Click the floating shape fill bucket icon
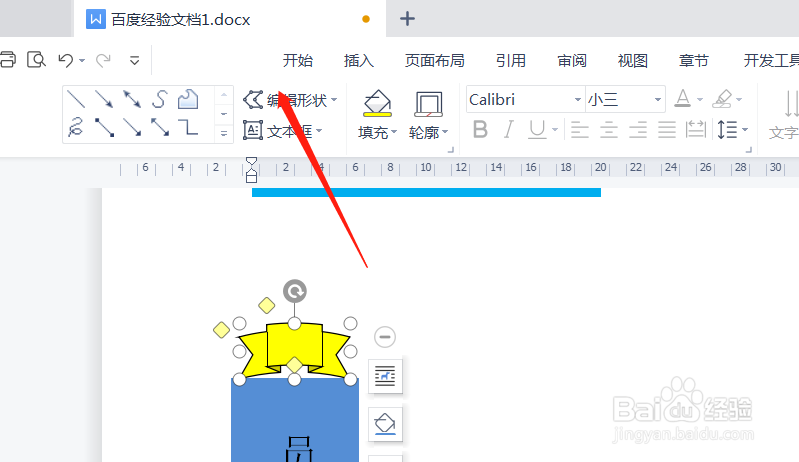The image size is (799, 462). pyautogui.click(x=385, y=424)
